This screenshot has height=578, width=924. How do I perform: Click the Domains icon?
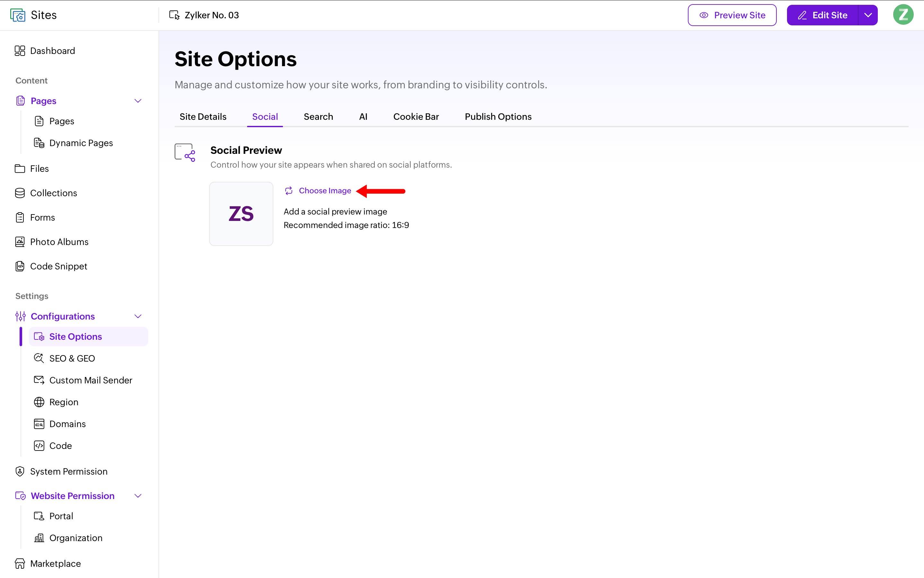pos(39,424)
